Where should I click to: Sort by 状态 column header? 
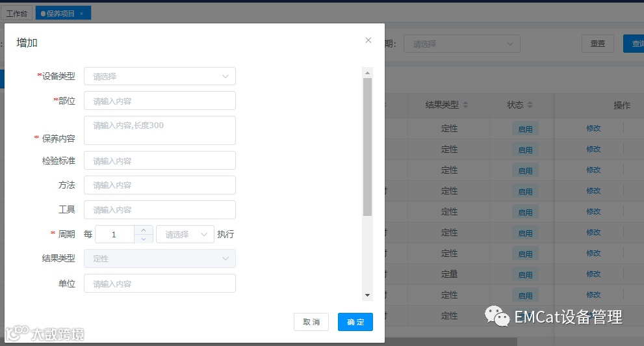[x=519, y=105]
